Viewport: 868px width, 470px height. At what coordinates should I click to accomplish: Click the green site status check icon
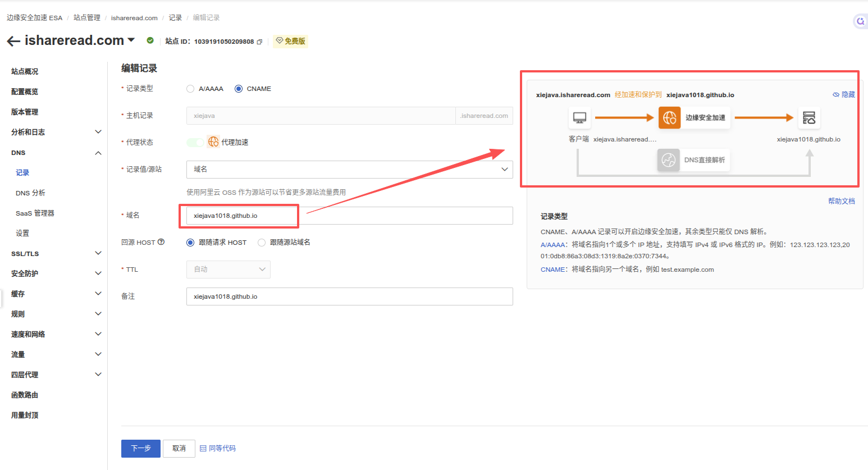150,40
